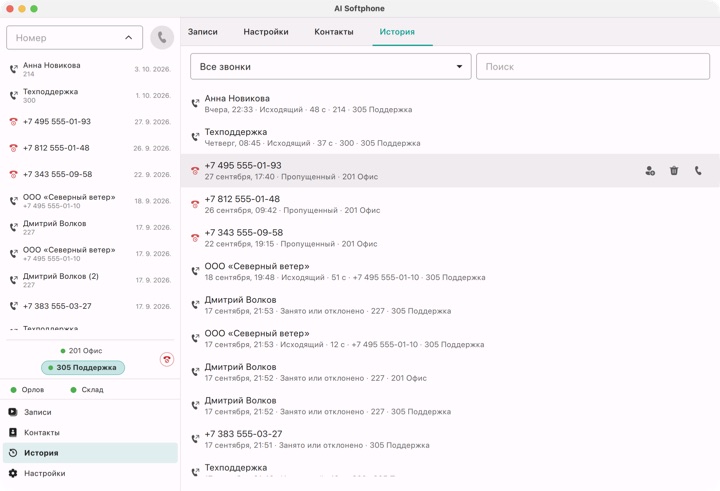Select ООО «Северный ветер» dated 18. 9. 2026
The image size is (720, 491).
90,201
